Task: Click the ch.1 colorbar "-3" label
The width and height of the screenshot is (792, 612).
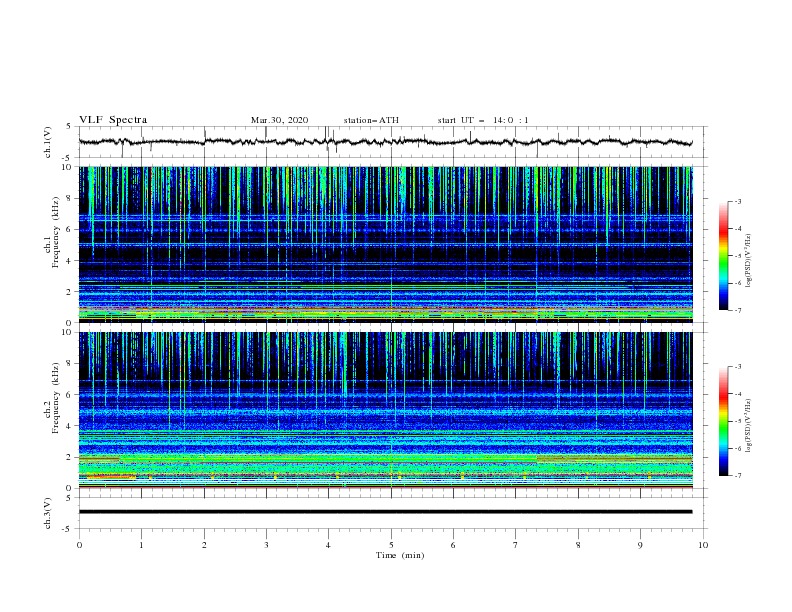Action: pyautogui.click(x=738, y=201)
